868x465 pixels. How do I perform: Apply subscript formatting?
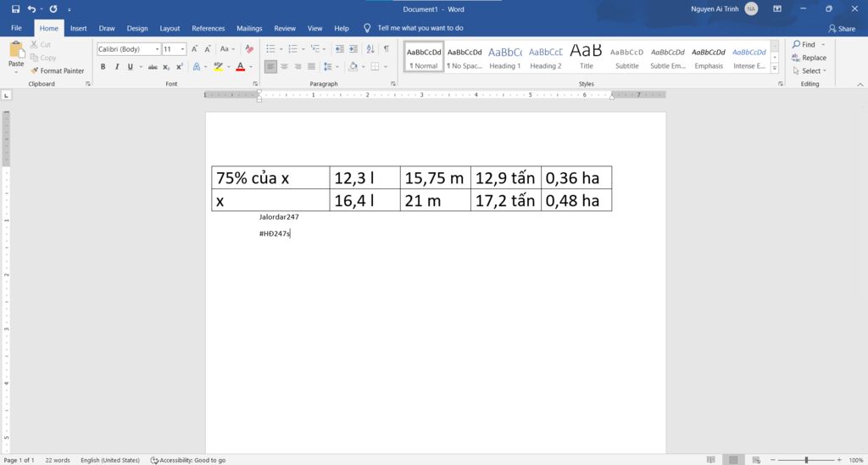click(x=166, y=67)
